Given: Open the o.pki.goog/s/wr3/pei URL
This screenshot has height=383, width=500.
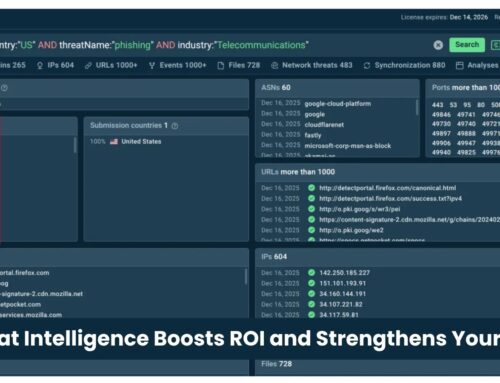Looking at the screenshot, I should click(x=360, y=209).
